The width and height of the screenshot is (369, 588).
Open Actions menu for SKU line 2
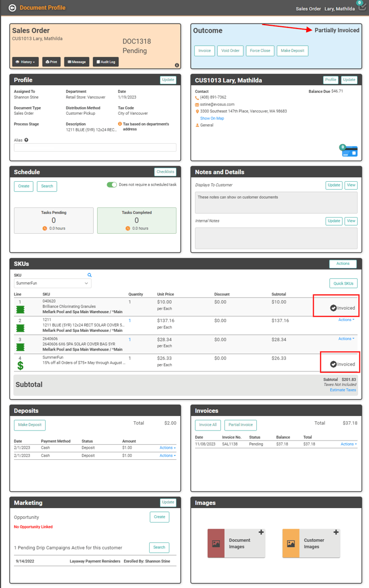click(346, 320)
